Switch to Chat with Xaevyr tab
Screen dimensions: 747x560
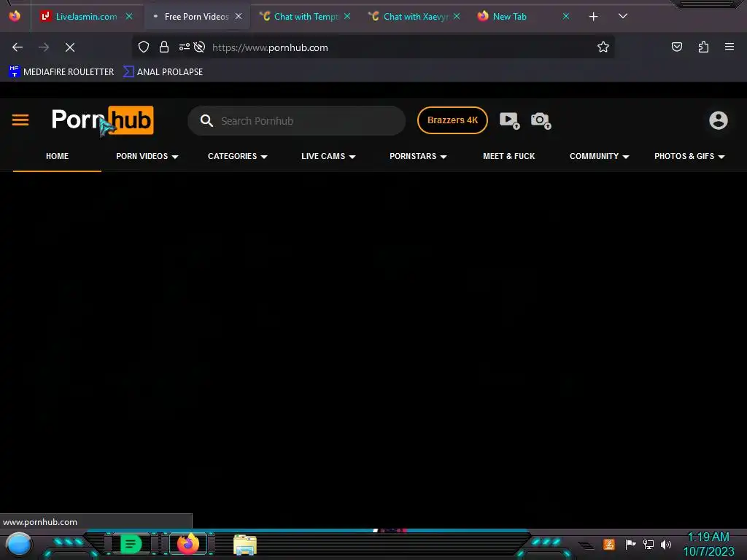pos(414,16)
